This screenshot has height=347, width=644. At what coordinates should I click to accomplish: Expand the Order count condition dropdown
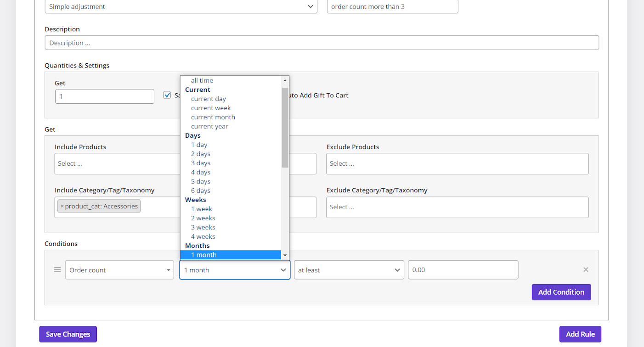[119, 270]
